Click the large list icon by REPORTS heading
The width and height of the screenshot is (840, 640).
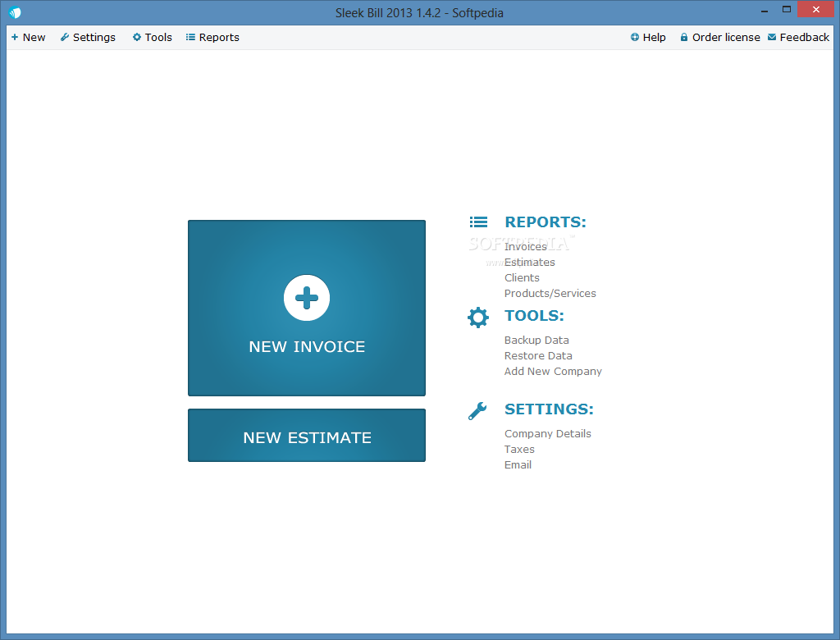coord(478,222)
